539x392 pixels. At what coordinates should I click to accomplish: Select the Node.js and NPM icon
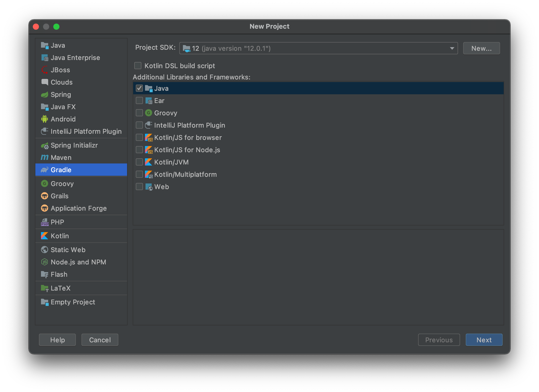45,262
